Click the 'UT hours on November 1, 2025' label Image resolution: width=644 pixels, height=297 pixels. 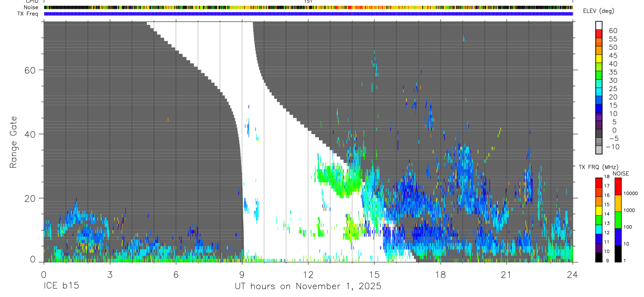pyautogui.click(x=308, y=287)
